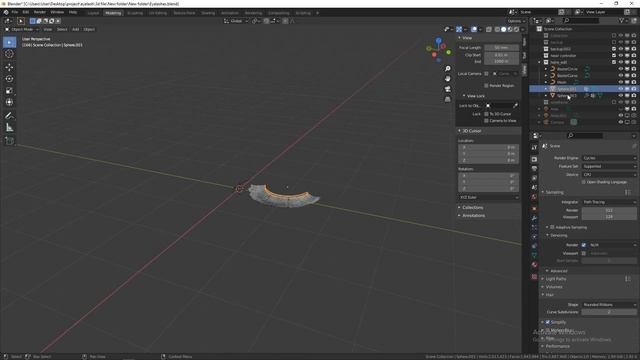This screenshot has width=640, height=360.
Task: Click the pan hand icon in viewport
Action: 448,79
